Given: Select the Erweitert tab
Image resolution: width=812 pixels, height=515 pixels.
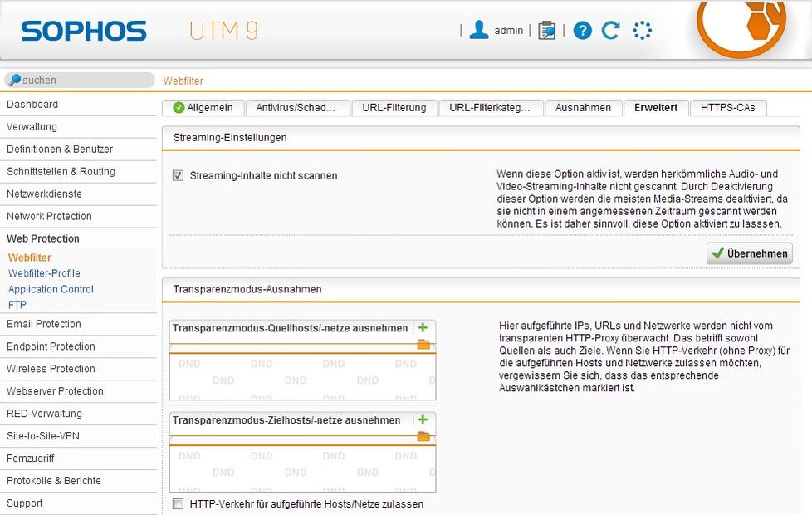Looking at the screenshot, I should [x=656, y=108].
